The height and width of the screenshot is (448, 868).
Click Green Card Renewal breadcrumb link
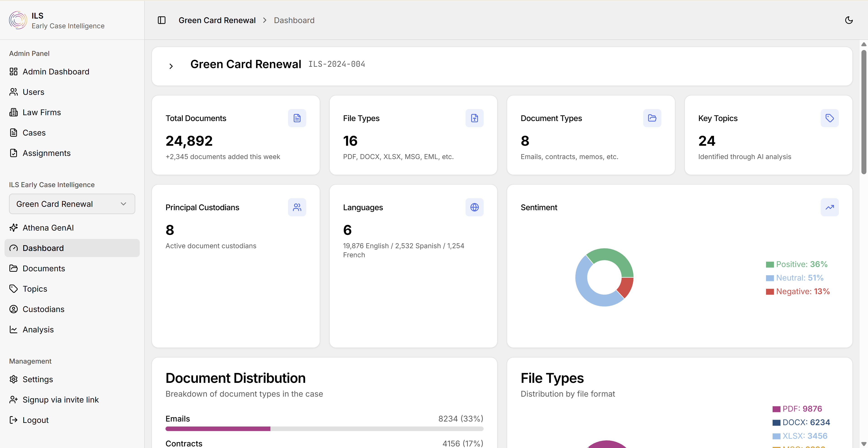click(x=217, y=20)
